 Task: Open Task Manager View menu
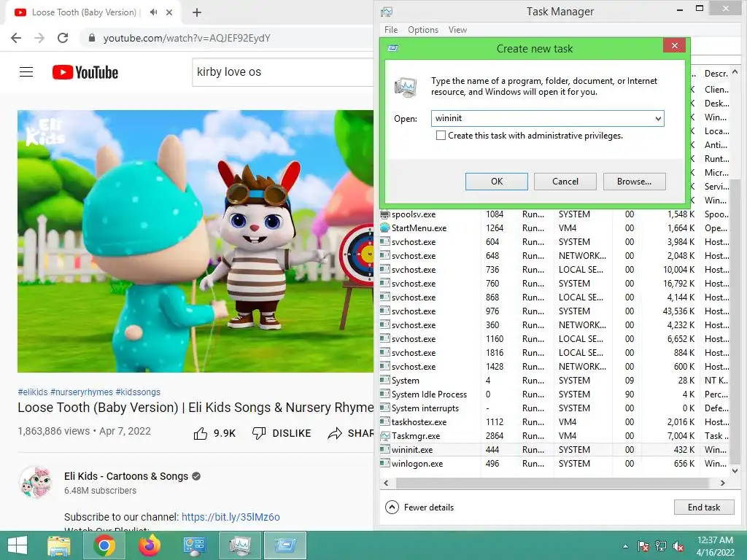click(x=457, y=30)
